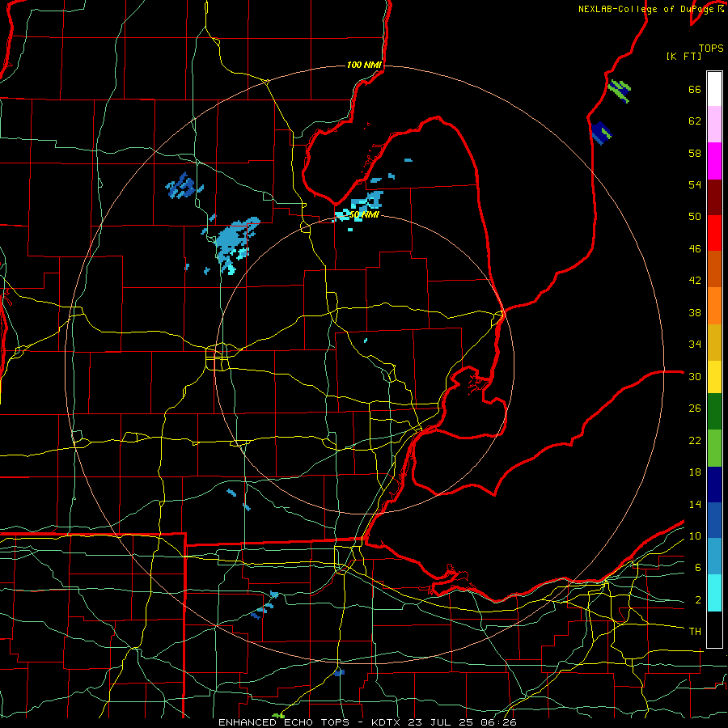Click the [K FT] units label

pos(684,56)
